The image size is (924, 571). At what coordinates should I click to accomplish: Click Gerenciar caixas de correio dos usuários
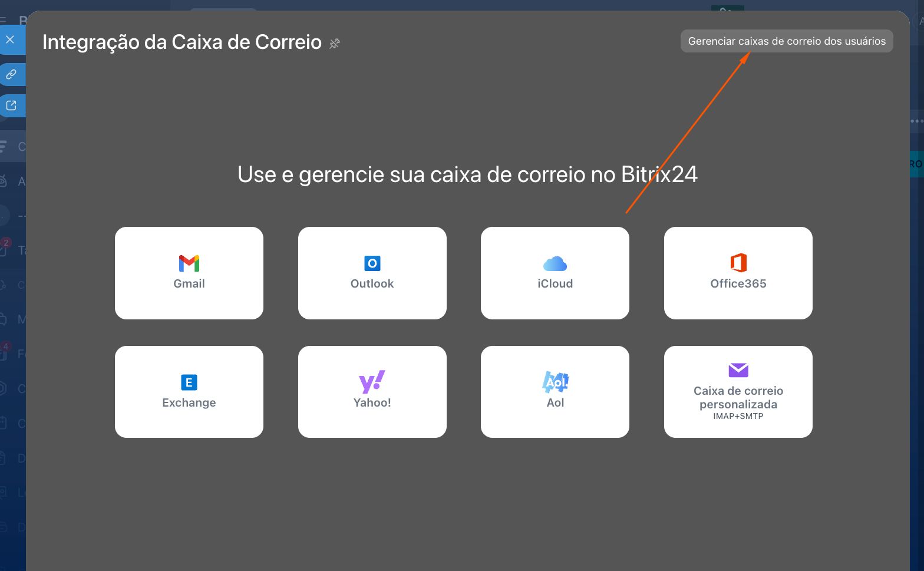click(x=786, y=41)
